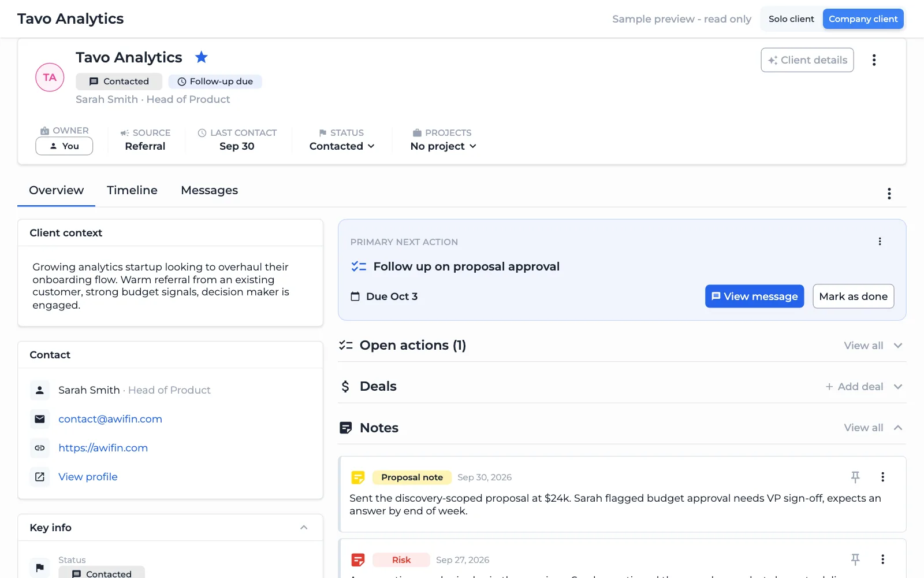This screenshot has height=578, width=924.
Task: Switch to Company client view
Action: click(863, 19)
